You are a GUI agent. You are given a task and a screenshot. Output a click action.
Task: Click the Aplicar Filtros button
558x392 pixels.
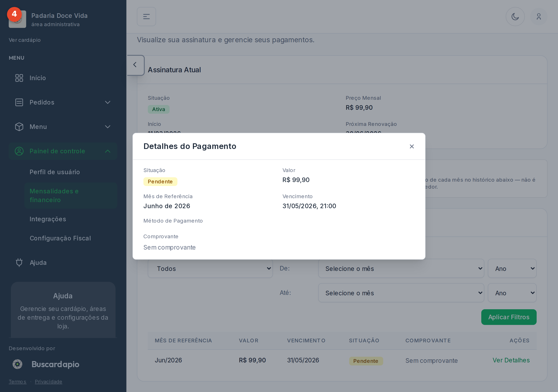509,317
